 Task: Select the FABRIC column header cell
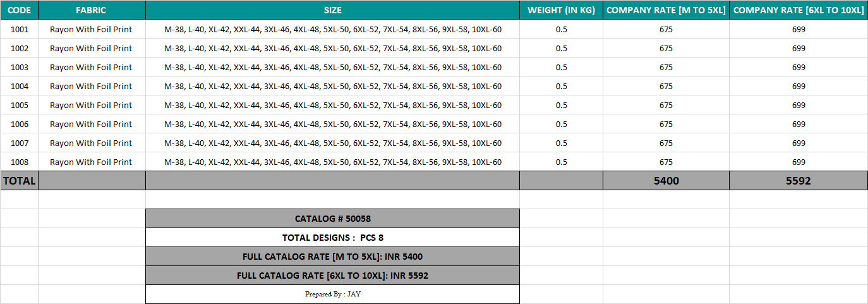coord(91,10)
